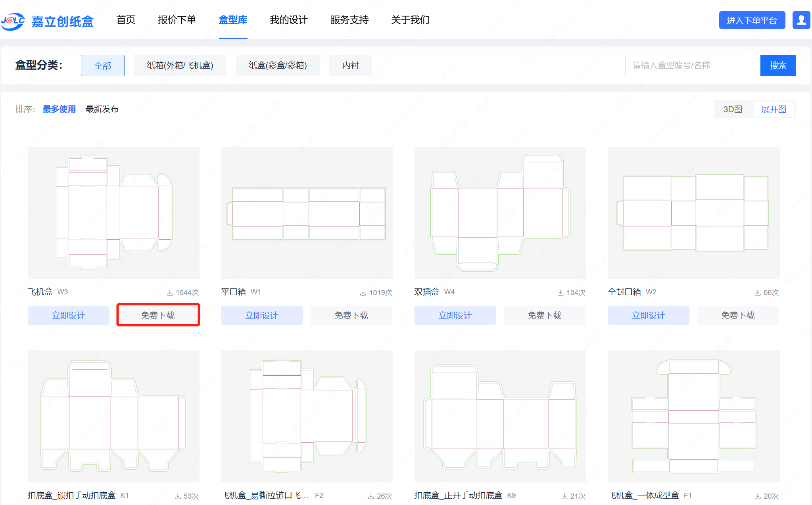Focus the 请输入盒型编号/名称 search field
The height and width of the screenshot is (505, 812).
tap(693, 65)
